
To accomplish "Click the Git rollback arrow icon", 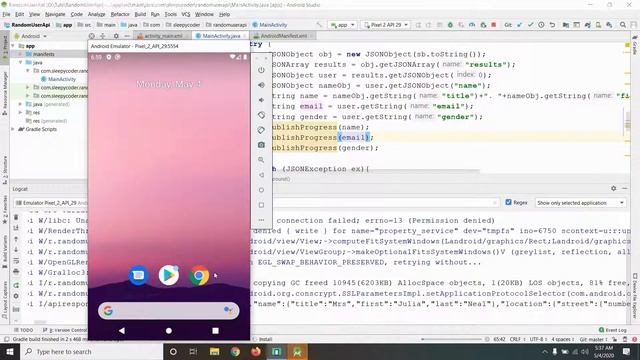I will pos(552,25).
